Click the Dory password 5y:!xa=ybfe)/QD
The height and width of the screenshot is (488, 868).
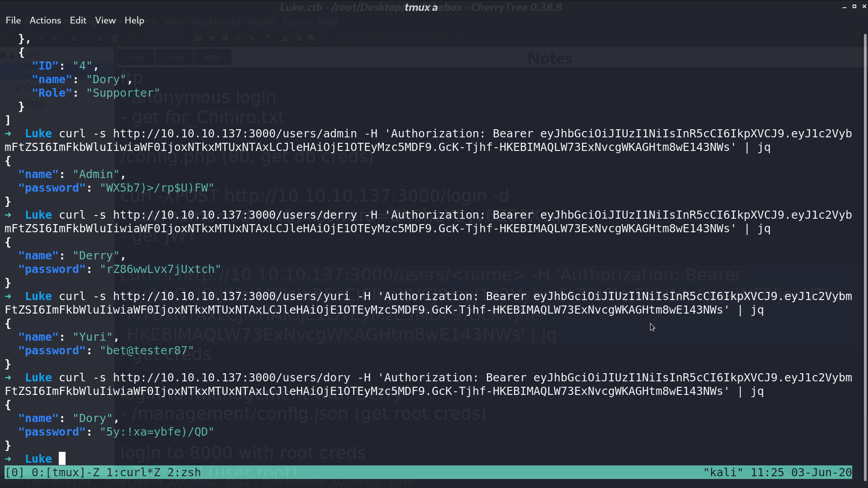tap(157, 432)
